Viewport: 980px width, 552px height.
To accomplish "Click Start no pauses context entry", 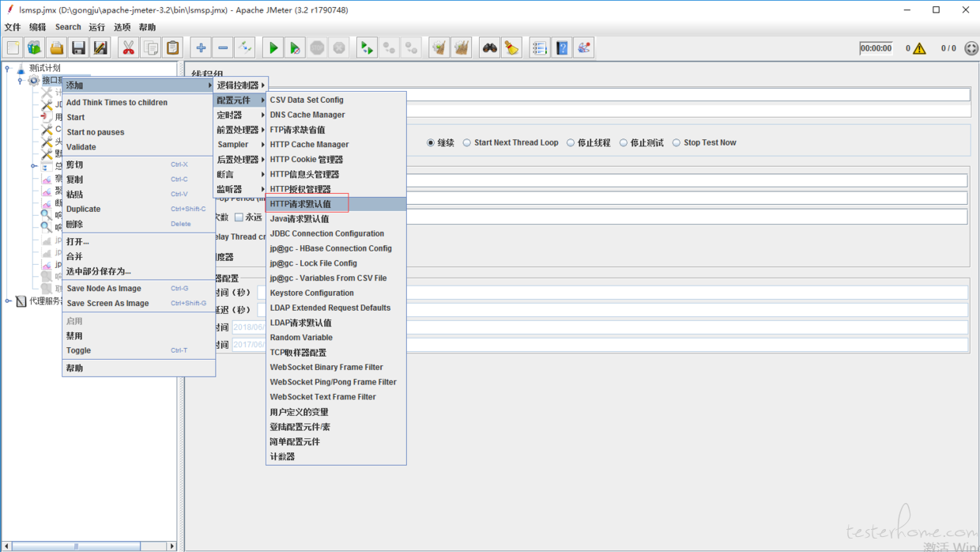I will click(138, 132).
